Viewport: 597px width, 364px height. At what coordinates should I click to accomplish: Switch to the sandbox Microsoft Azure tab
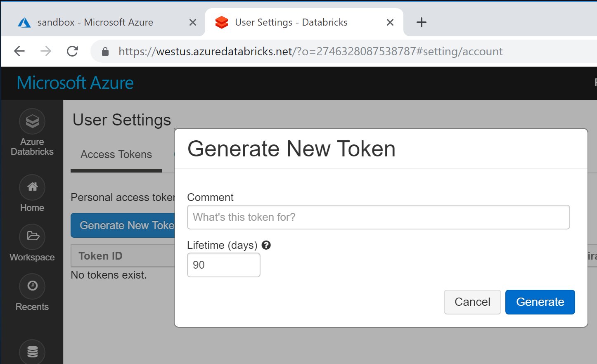pyautogui.click(x=95, y=22)
